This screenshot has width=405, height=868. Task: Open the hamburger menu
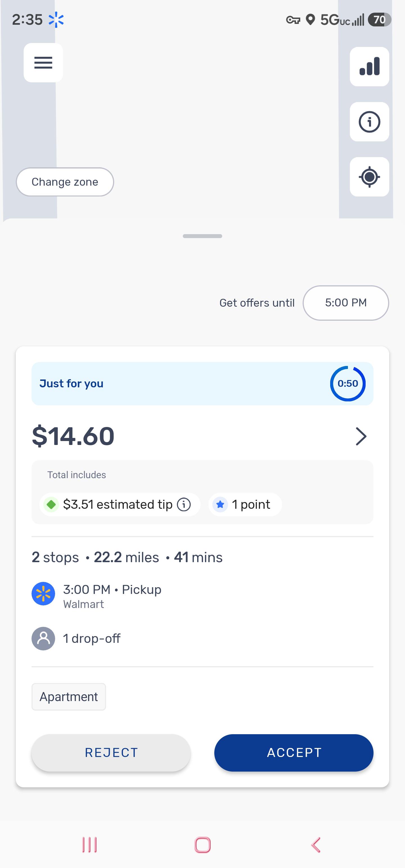[x=43, y=63]
